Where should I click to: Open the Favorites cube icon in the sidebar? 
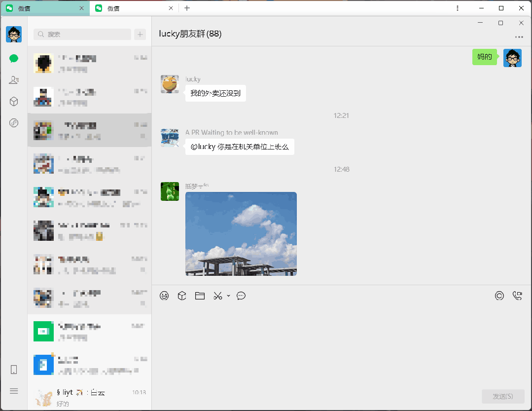[x=14, y=102]
